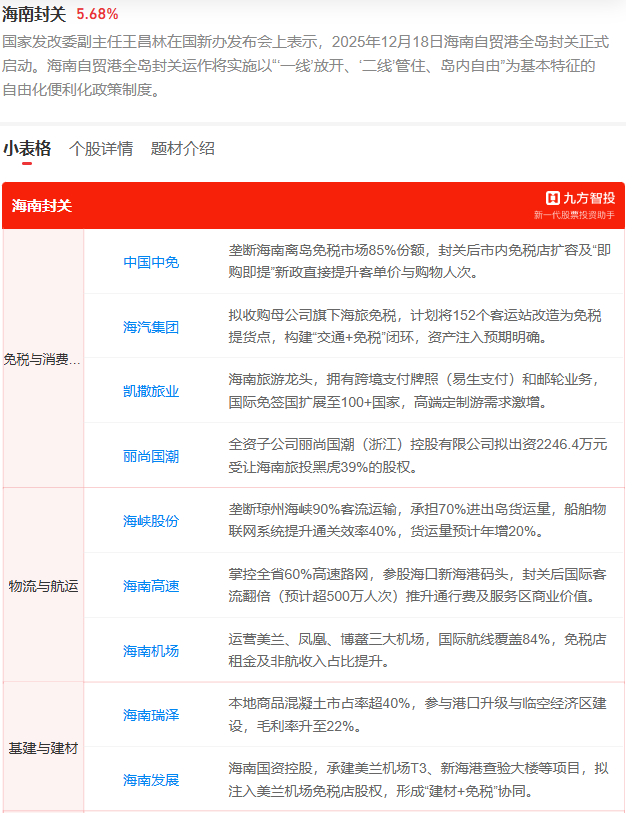Click the 海南高速 stock name
The image size is (626, 813).
(x=151, y=586)
